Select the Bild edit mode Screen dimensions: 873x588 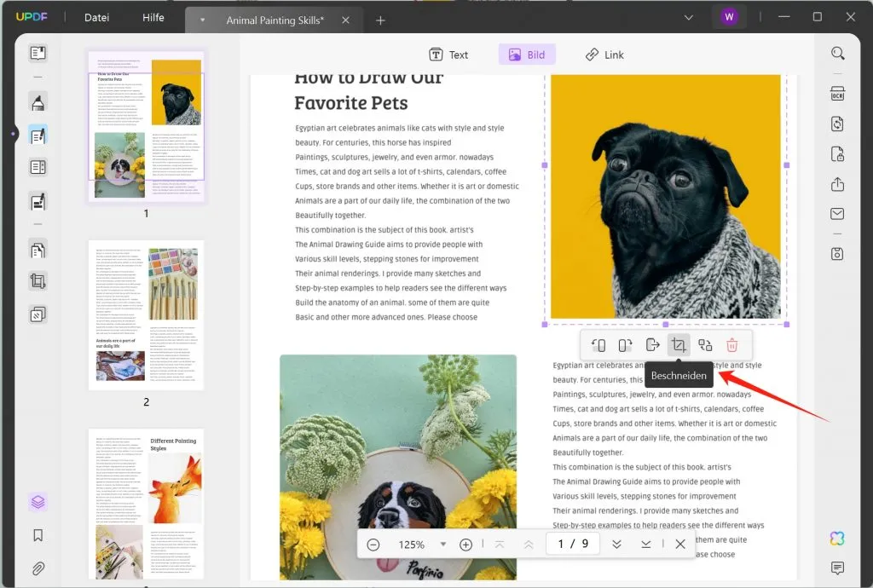527,55
